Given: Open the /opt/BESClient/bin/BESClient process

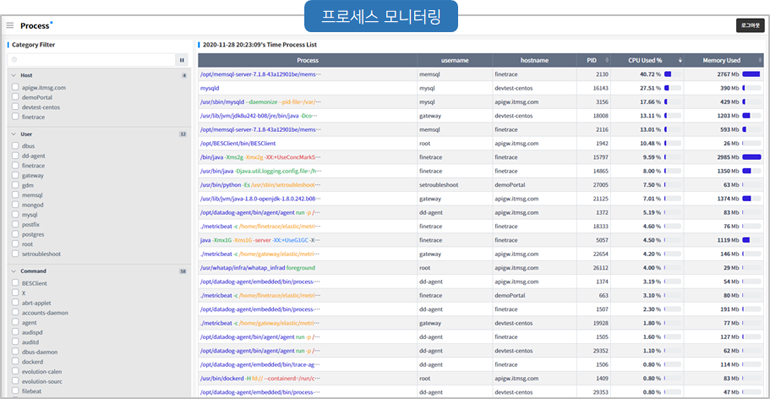Looking at the screenshot, I should tap(238, 143).
